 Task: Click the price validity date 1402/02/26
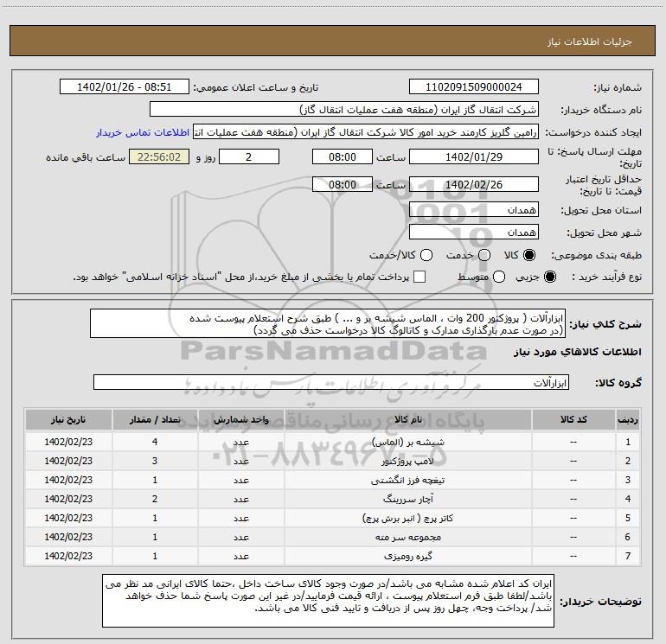(x=474, y=184)
